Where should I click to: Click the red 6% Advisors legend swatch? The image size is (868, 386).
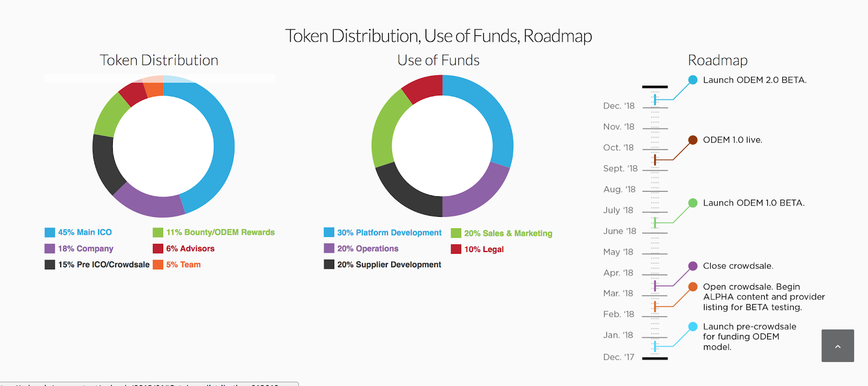click(158, 248)
